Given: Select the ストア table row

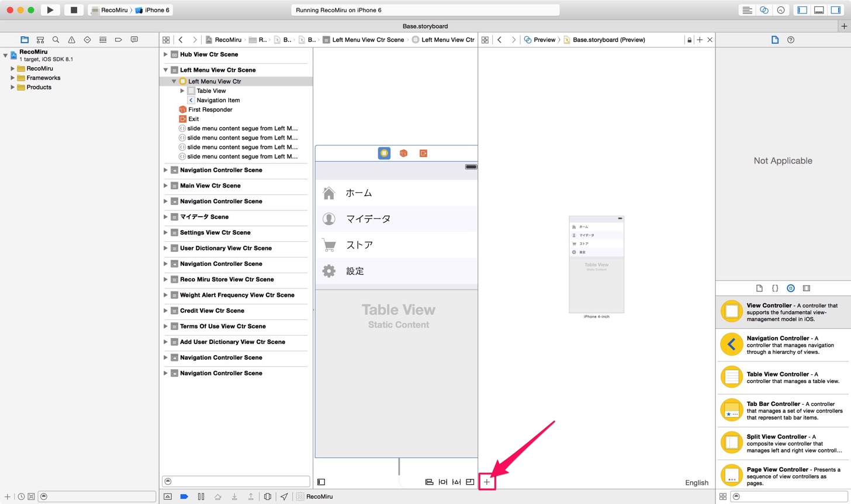Looking at the screenshot, I should (396, 245).
